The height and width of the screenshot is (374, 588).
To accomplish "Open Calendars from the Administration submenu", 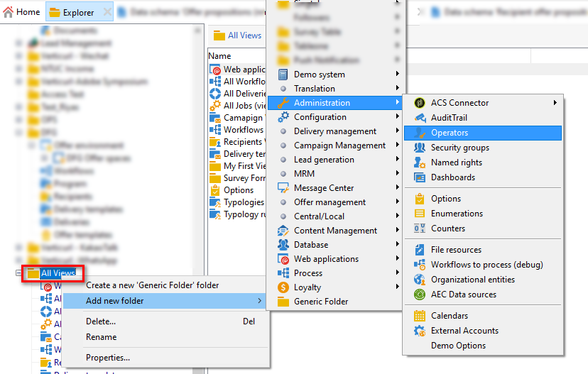I will click(x=450, y=316).
